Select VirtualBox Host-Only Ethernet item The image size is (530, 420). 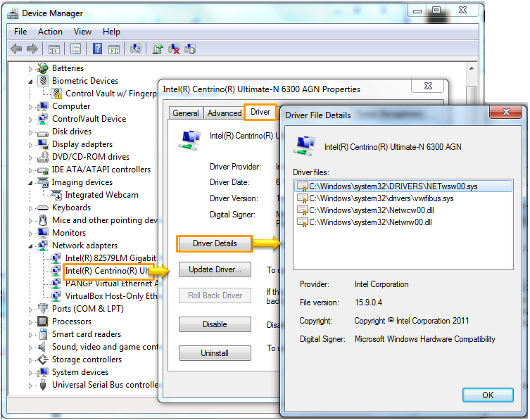[x=111, y=296]
